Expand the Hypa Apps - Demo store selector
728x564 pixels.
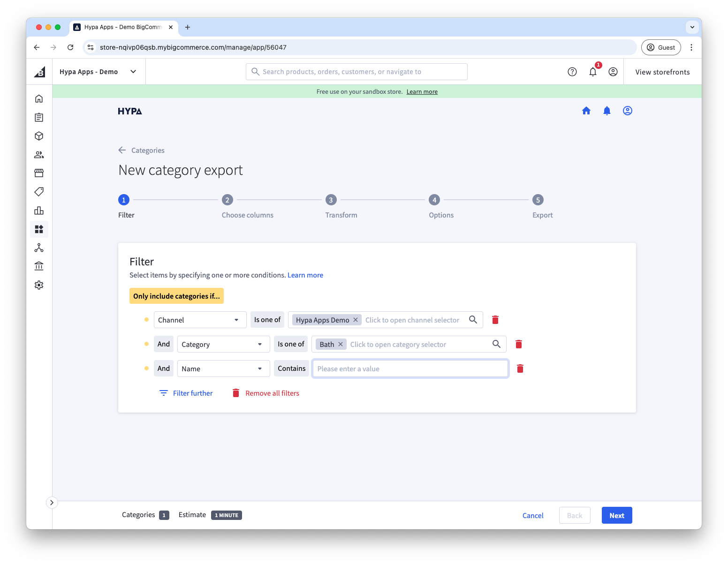click(x=133, y=71)
